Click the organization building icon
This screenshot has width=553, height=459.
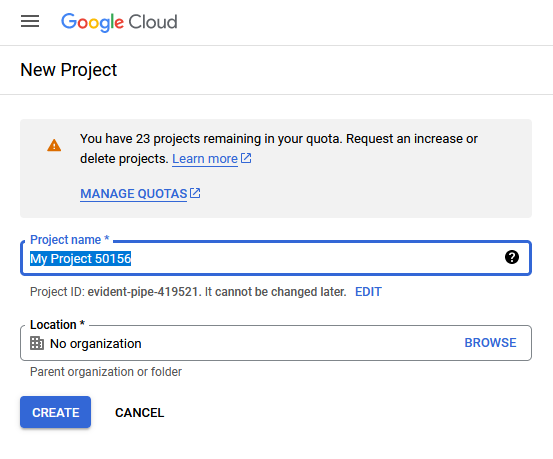[x=37, y=343]
